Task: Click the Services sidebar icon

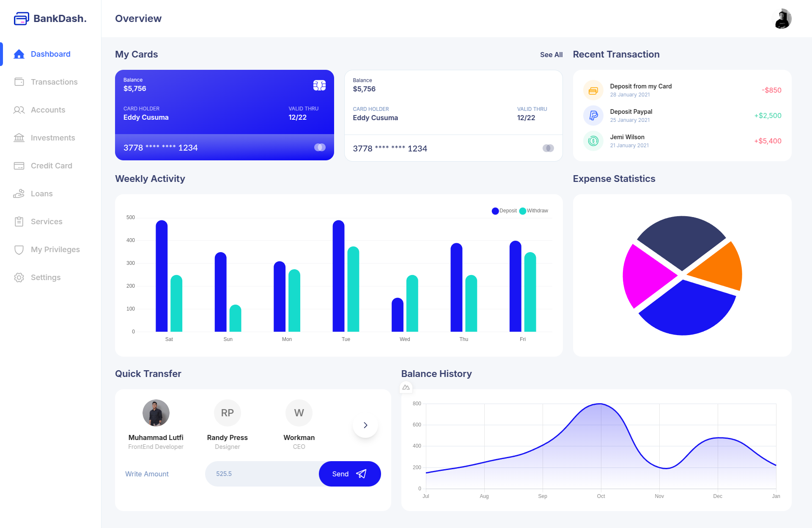Action: 19,221
